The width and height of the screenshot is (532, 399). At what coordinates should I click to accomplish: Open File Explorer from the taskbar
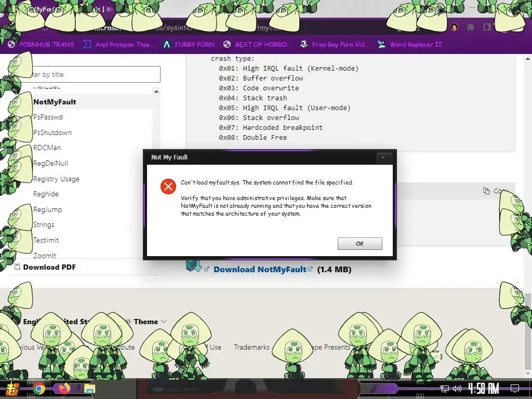tap(89, 389)
